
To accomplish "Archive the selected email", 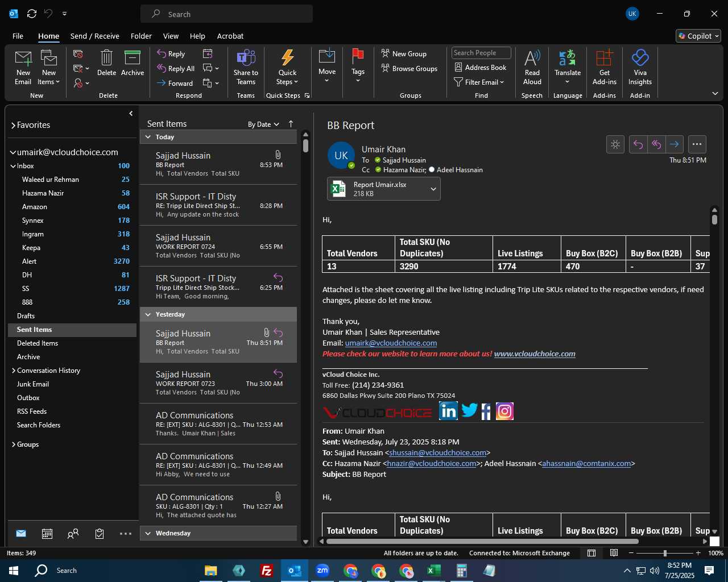I will [x=133, y=63].
